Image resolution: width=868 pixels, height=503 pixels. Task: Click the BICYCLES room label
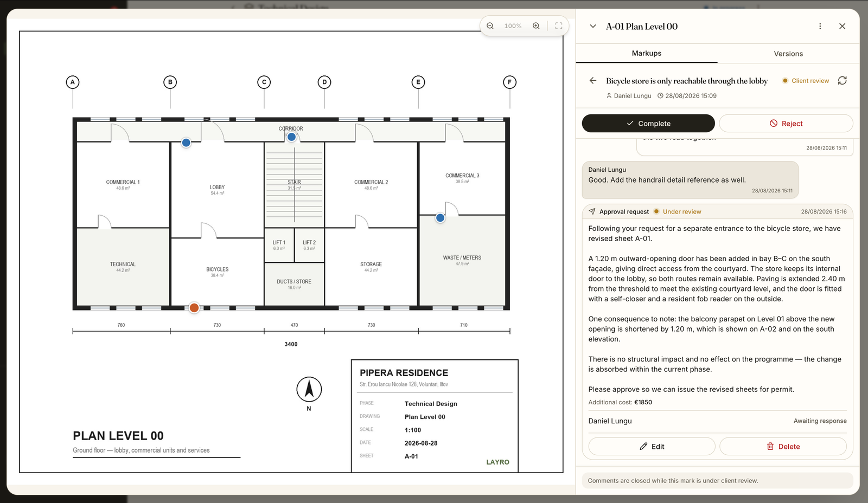217,269
